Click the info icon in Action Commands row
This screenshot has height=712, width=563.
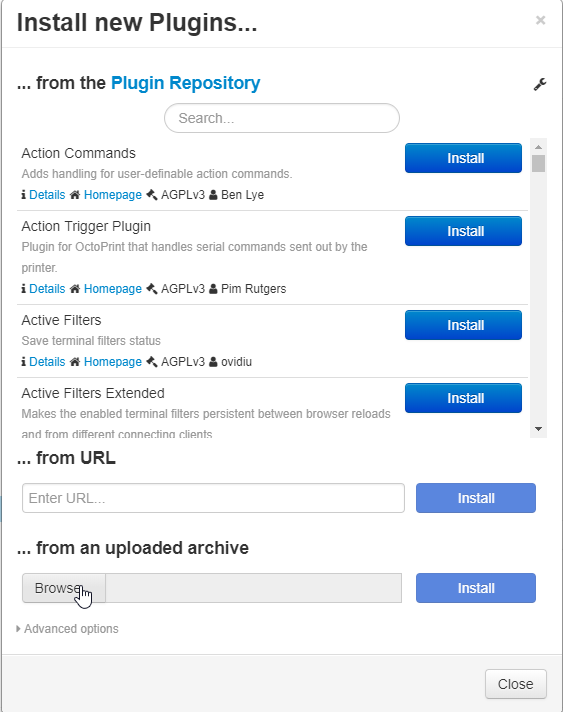[x=24, y=195]
